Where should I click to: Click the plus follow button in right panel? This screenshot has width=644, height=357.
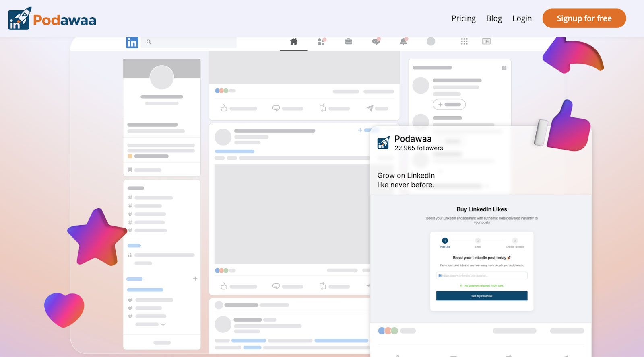pyautogui.click(x=449, y=105)
